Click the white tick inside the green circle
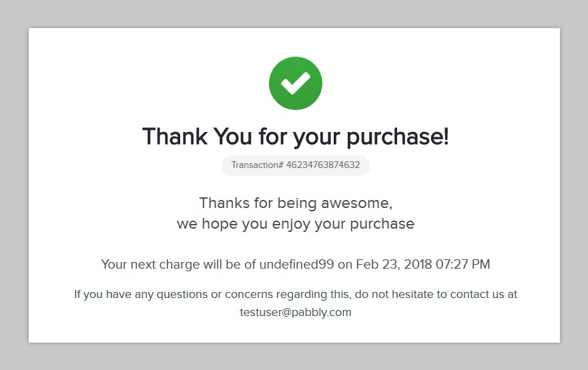Screen dimensions: 588x370 pos(296,83)
